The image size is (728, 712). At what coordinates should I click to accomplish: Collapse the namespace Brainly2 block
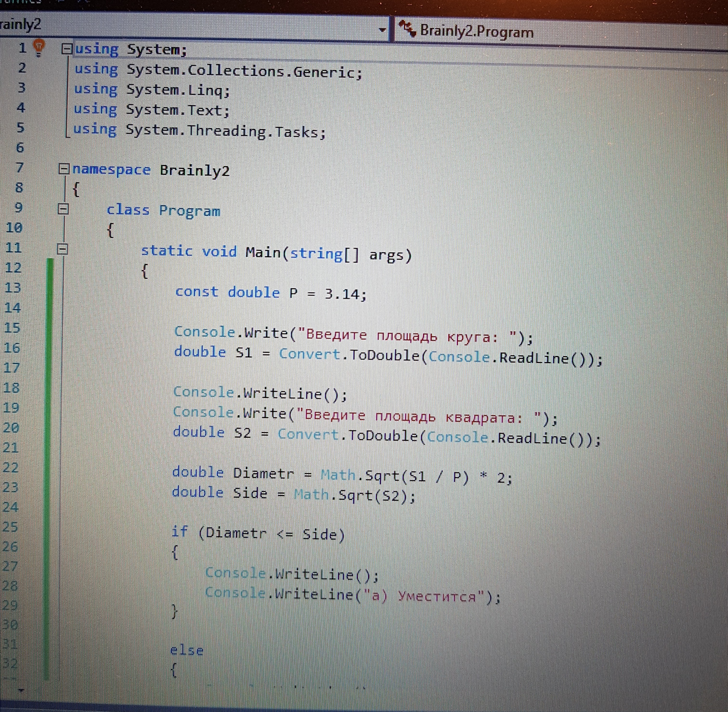64,169
